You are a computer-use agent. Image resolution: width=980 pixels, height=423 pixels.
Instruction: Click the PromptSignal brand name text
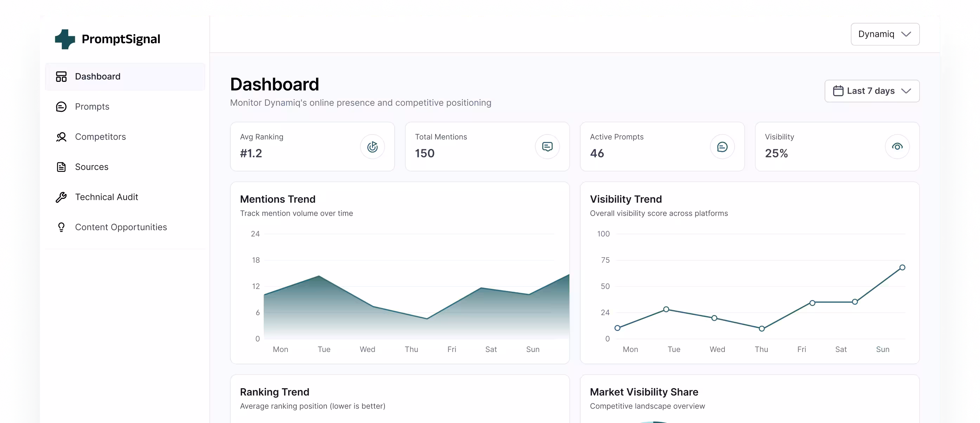pyautogui.click(x=121, y=39)
